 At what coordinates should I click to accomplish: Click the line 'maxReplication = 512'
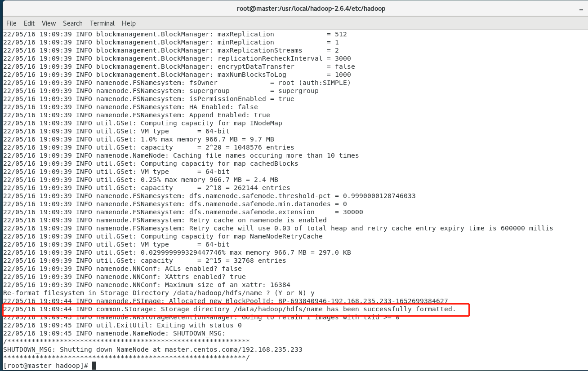point(175,34)
